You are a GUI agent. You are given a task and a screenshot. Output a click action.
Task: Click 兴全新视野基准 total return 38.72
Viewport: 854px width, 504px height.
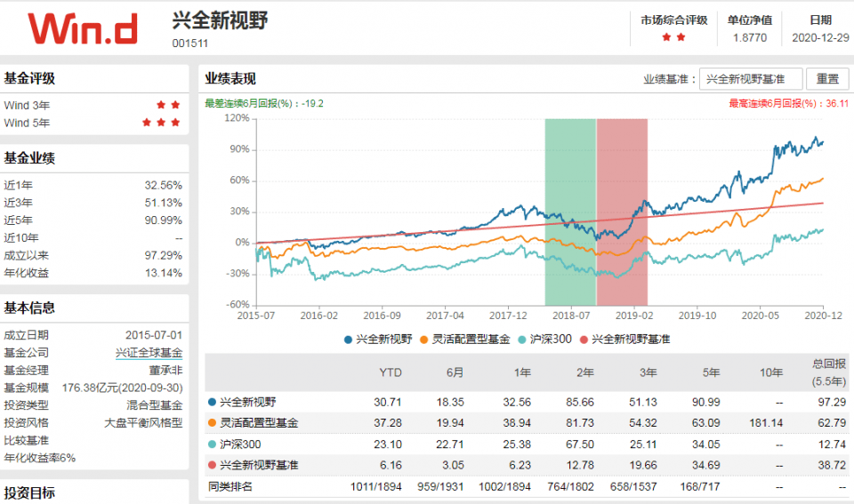pos(832,465)
